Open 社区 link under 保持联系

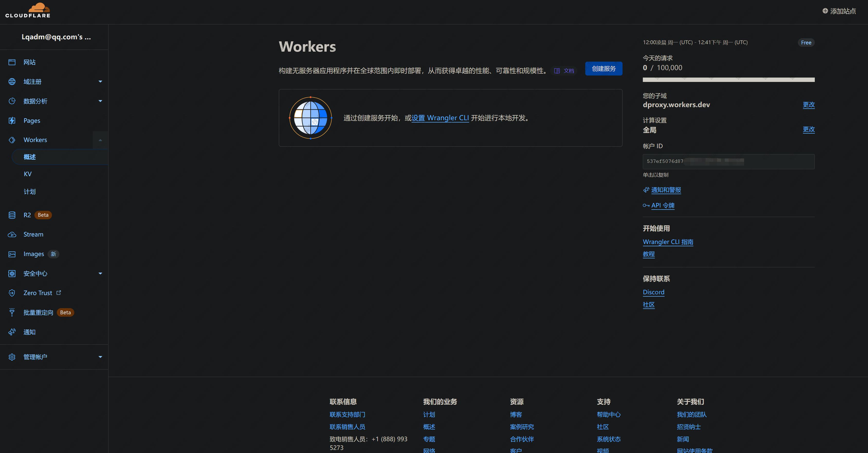click(x=649, y=305)
